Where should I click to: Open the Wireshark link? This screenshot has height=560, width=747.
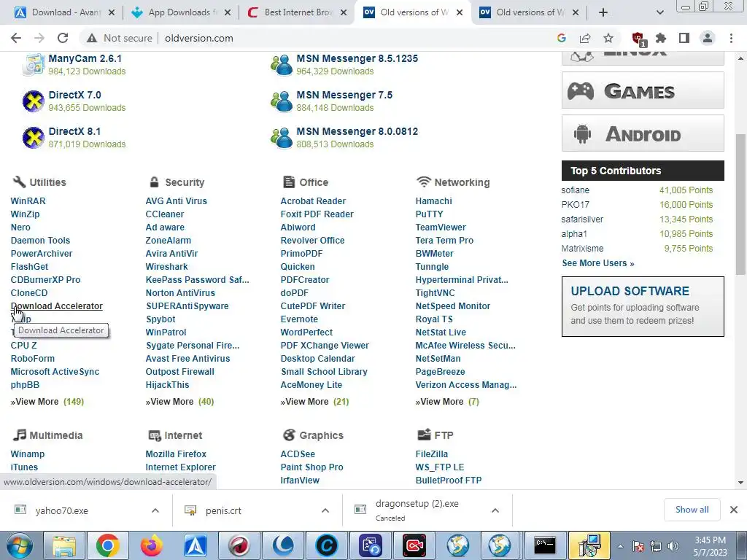[x=167, y=267]
